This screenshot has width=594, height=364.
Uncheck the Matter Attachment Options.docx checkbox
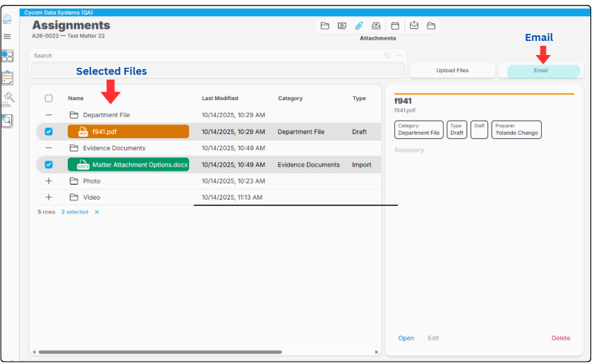tap(49, 164)
